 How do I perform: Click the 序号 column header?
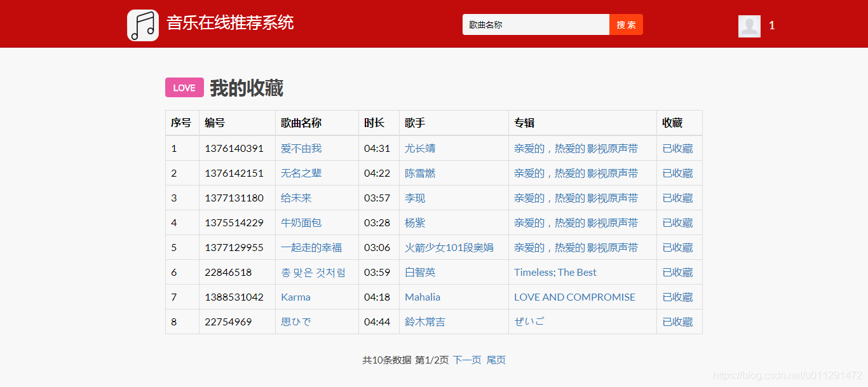[x=181, y=123]
